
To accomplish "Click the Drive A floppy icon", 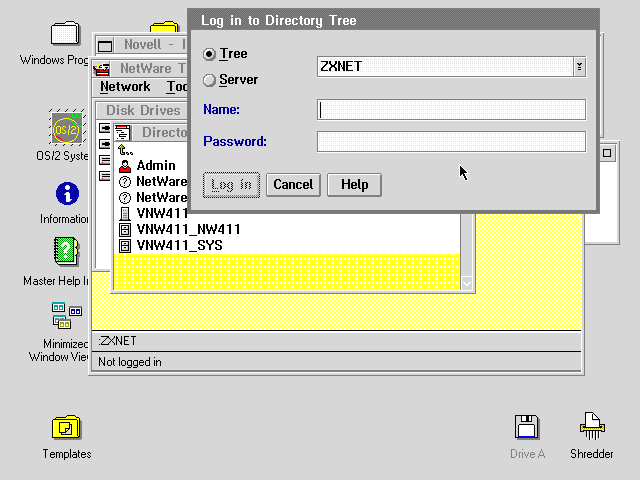I will [x=527, y=427].
